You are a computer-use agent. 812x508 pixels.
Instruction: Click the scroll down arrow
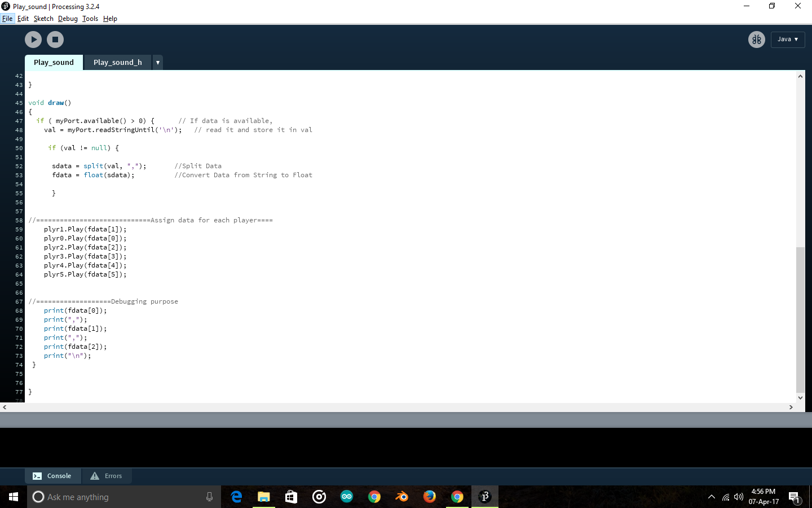pos(800,398)
